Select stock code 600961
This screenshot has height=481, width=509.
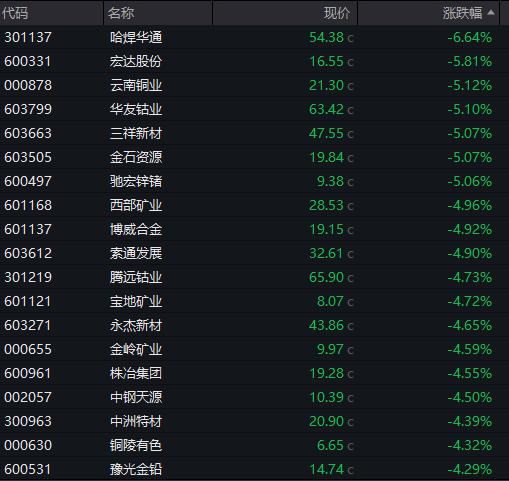(27, 373)
